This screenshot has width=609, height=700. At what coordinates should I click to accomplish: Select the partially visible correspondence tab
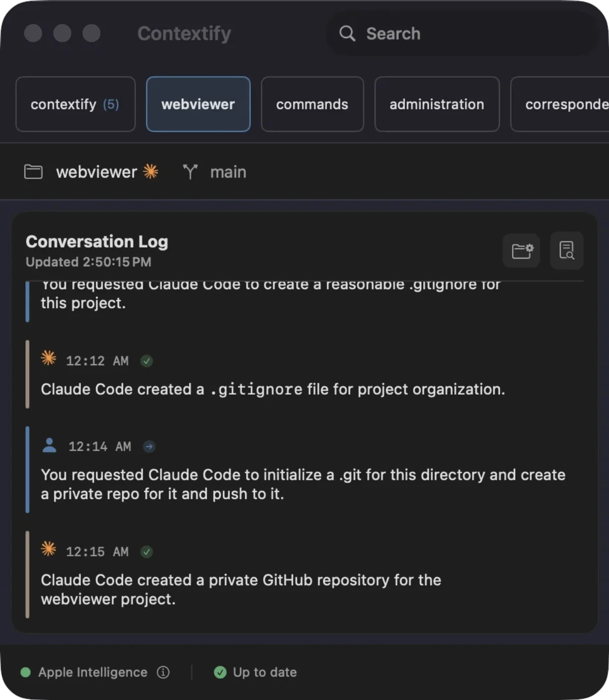tap(560, 104)
